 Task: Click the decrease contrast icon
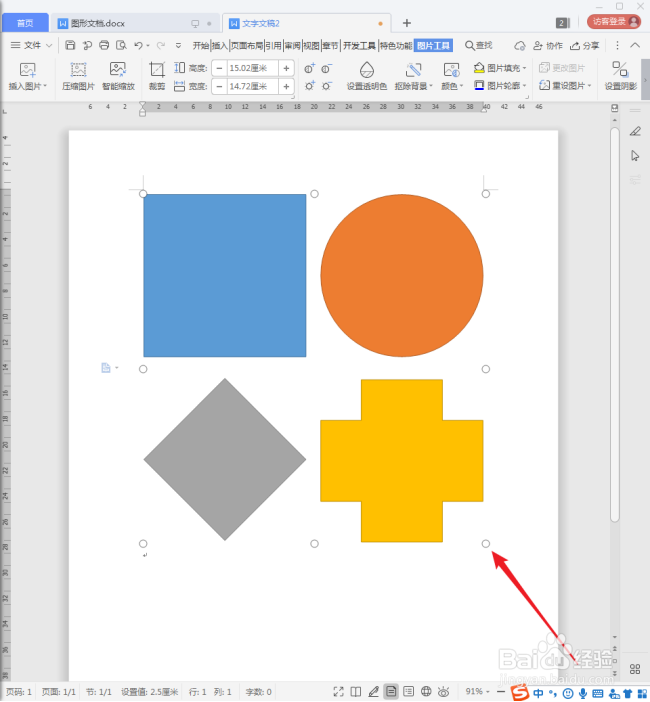click(326, 68)
